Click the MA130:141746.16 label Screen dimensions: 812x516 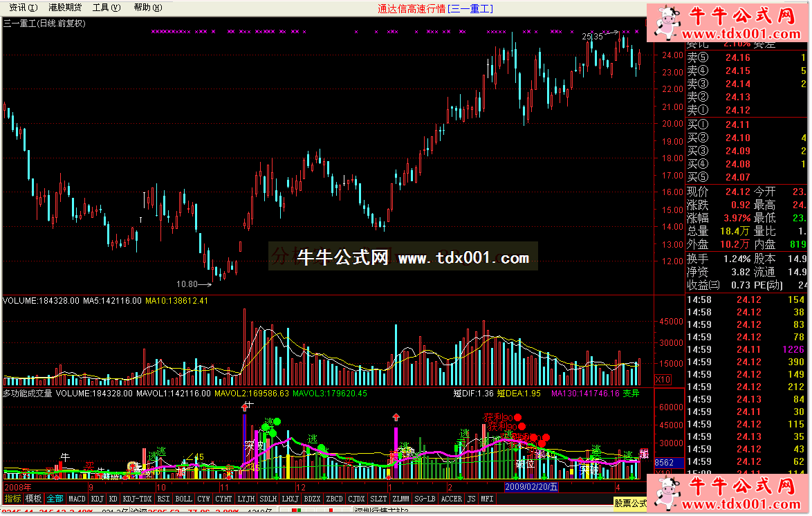point(585,393)
